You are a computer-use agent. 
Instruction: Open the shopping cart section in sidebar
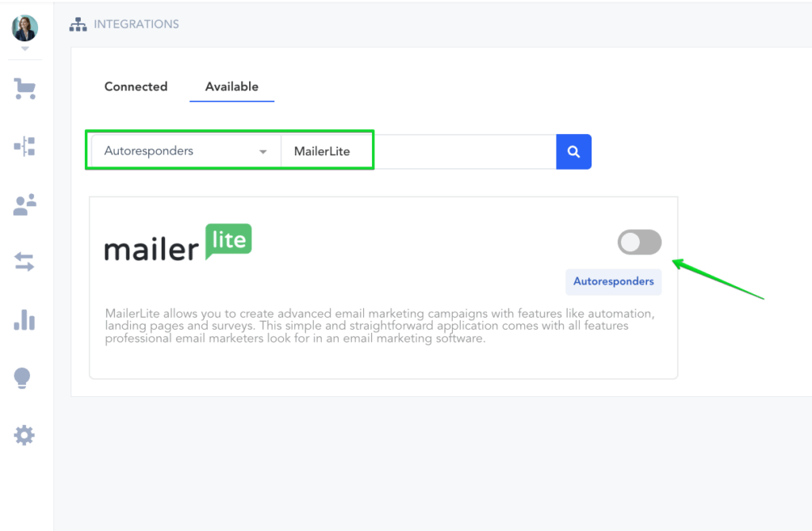25,89
